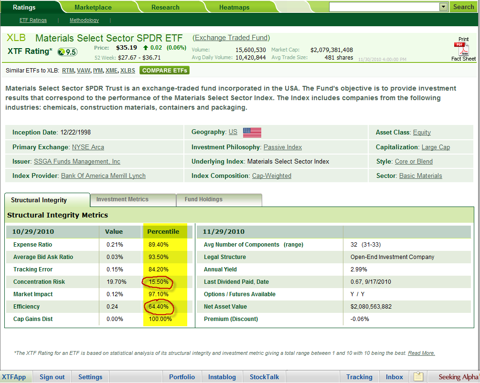The height and width of the screenshot is (383, 480).
Task: Click the COMPARE ETFs button
Action: tap(165, 70)
